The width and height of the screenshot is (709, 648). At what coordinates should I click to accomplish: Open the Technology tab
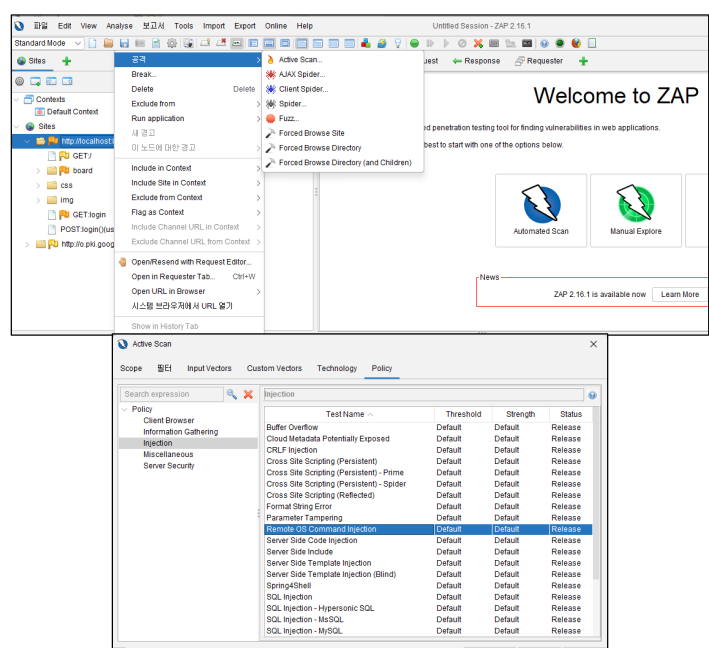336,368
